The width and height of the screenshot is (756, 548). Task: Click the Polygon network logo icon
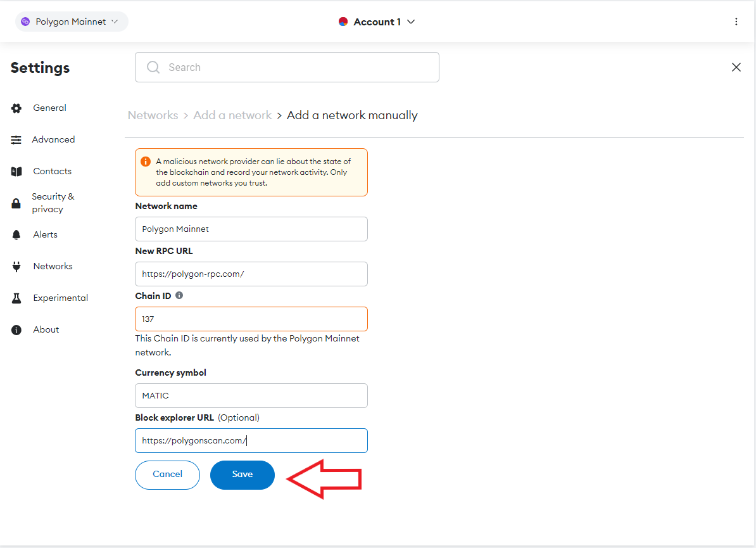(25, 22)
